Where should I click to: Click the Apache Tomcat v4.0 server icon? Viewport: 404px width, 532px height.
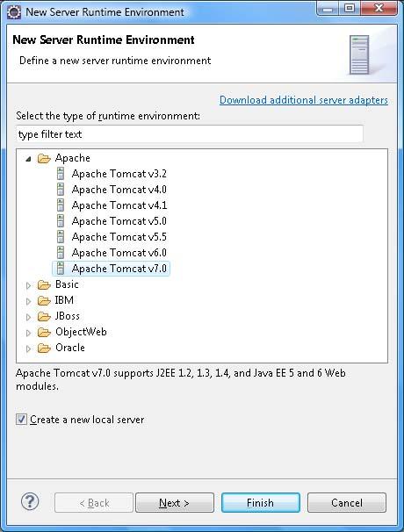(61, 190)
